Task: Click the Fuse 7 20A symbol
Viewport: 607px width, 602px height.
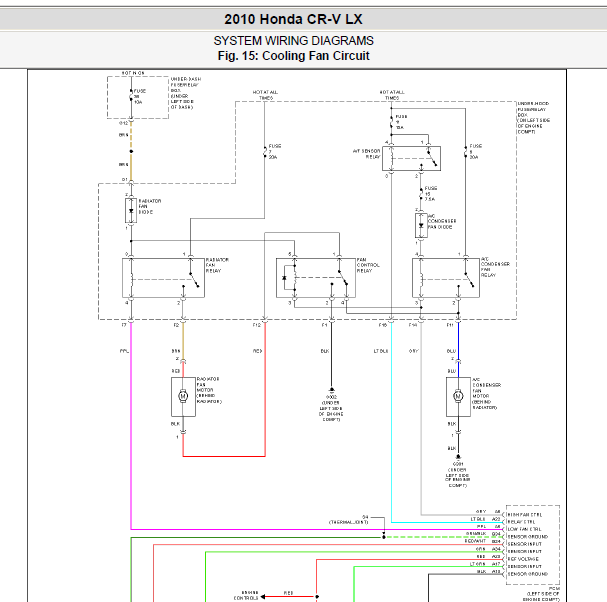Action: point(265,152)
